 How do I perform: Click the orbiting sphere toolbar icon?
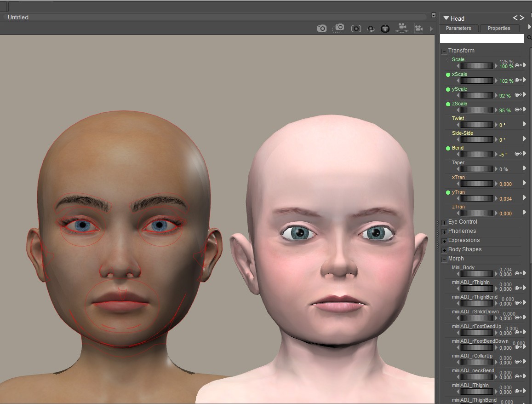point(371,29)
